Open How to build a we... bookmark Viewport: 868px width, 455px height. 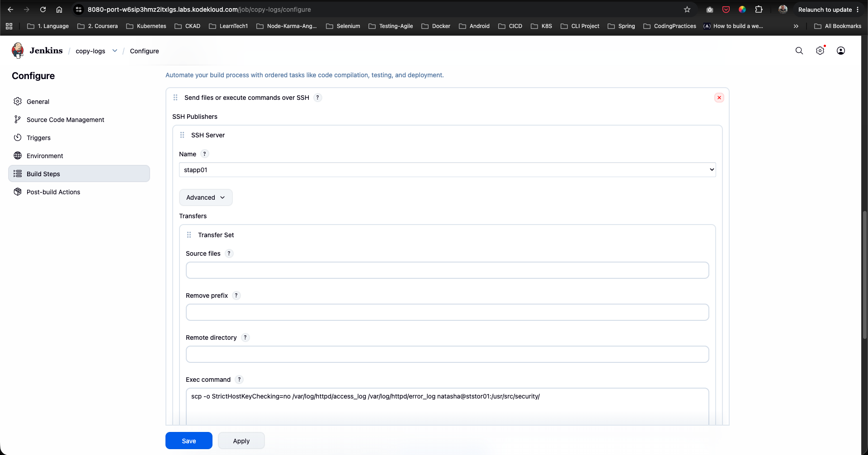(733, 26)
